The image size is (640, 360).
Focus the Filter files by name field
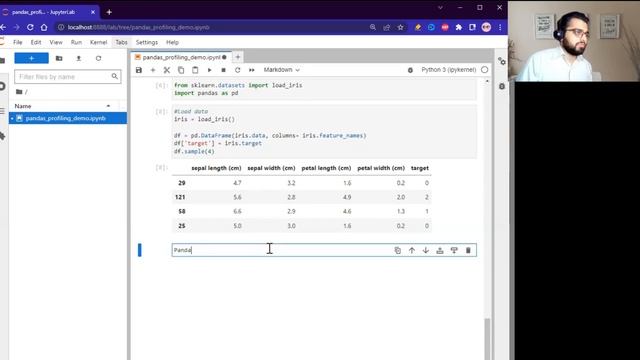pyautogui.click(x=68, y=77)
